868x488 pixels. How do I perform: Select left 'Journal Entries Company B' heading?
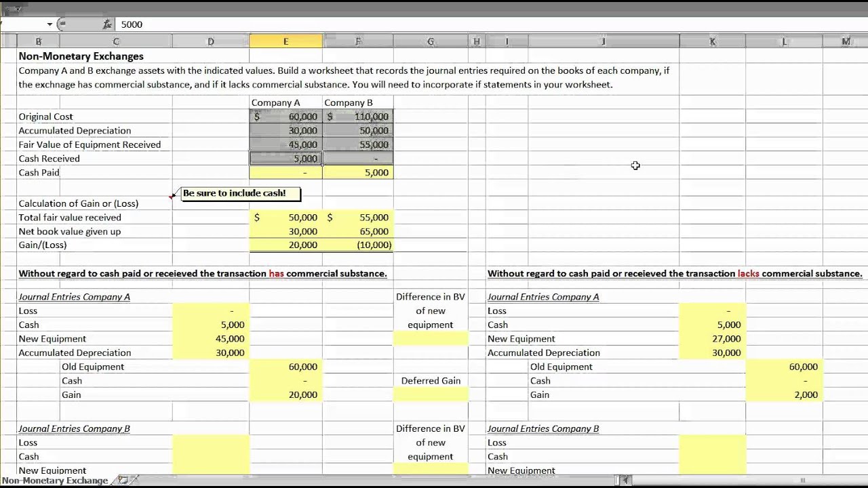click(74, 428)
